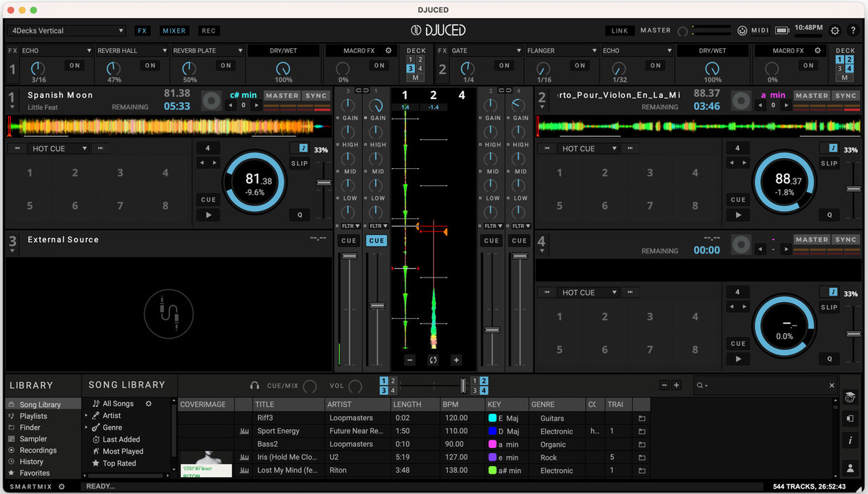This screenshot has width=868, height=494.
Task: Expand the Genre tree node
Action: [87, 427]
